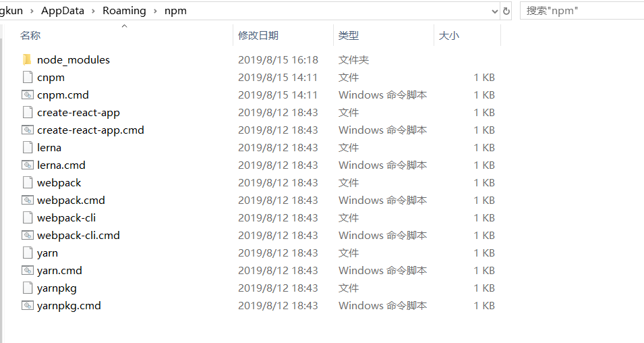Click the 2019/8/15 16:18 date of node_modules
Image resolution: width=644 pixels, height=343 pixels.
coord(278,60)
